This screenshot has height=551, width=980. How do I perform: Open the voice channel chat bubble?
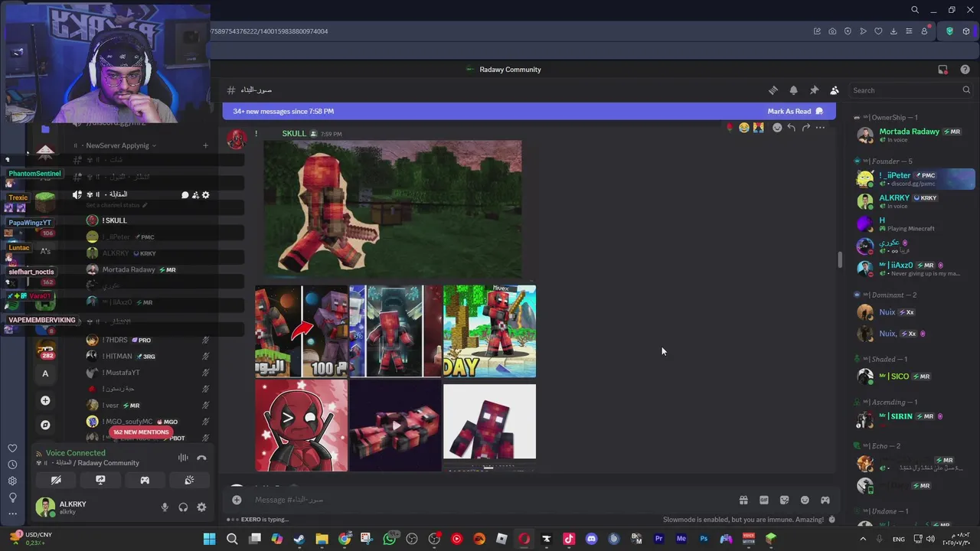(x=185, y=194)
